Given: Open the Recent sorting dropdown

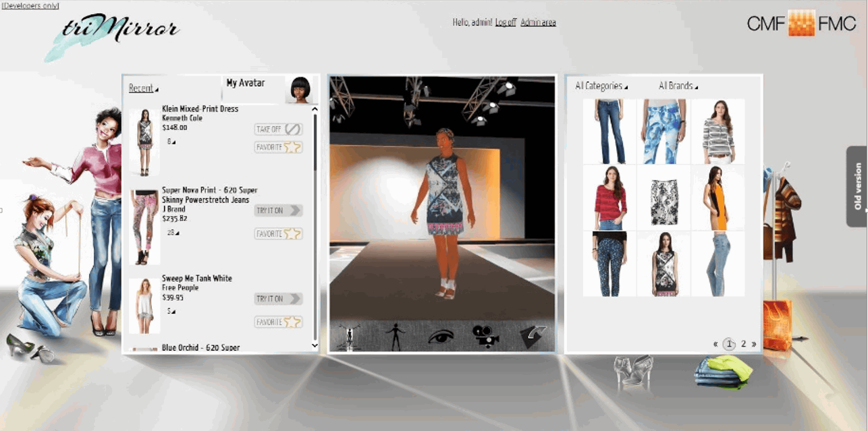Looking at the screenshot, I should (144, 88).
